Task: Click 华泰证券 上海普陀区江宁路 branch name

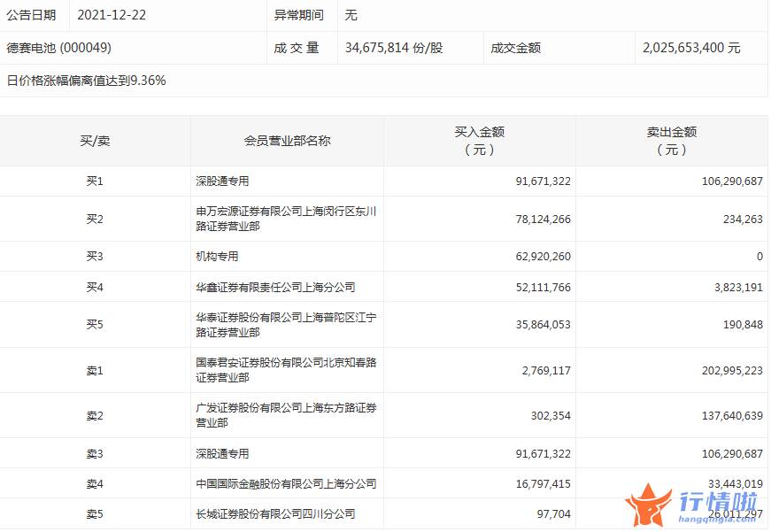Action: tap(286, 325)
